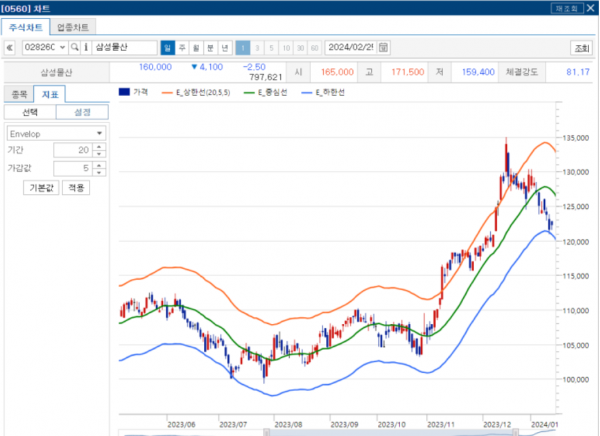Click the low price 159,400

[x=478, y=72]
